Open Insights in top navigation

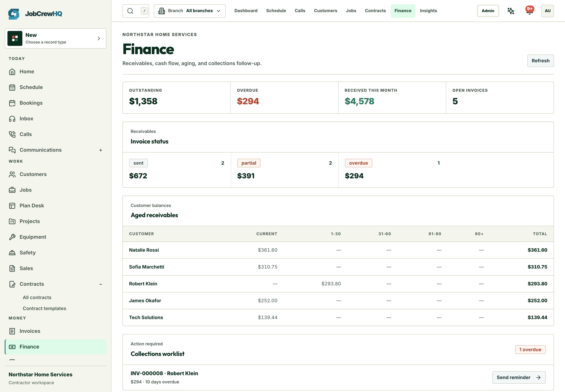click(x=428, y=11)
